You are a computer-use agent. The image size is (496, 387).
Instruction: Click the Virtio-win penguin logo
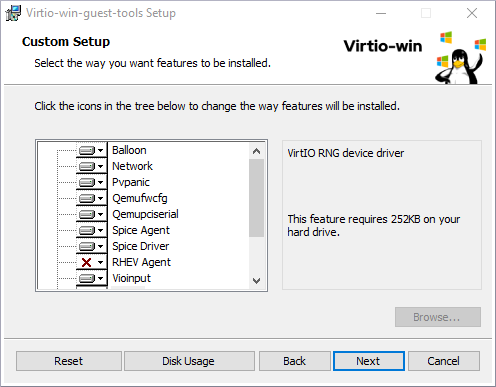(461, 58)
